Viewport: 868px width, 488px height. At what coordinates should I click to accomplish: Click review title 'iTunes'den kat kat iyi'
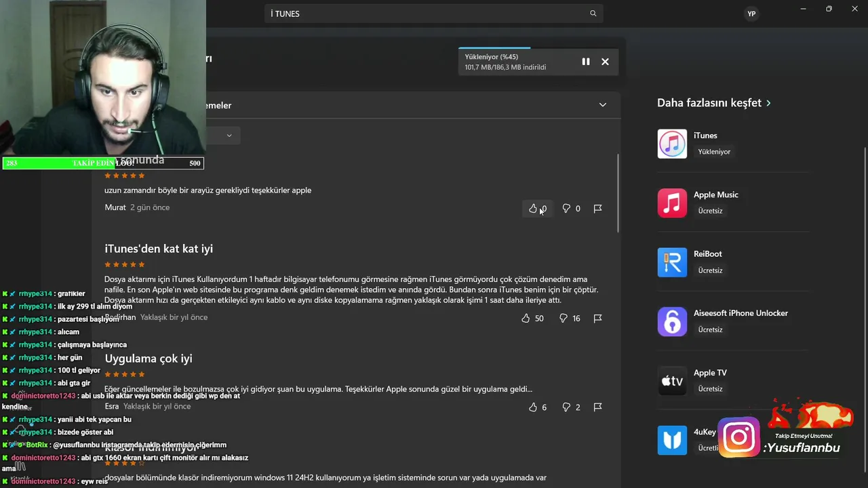point(159,249)
